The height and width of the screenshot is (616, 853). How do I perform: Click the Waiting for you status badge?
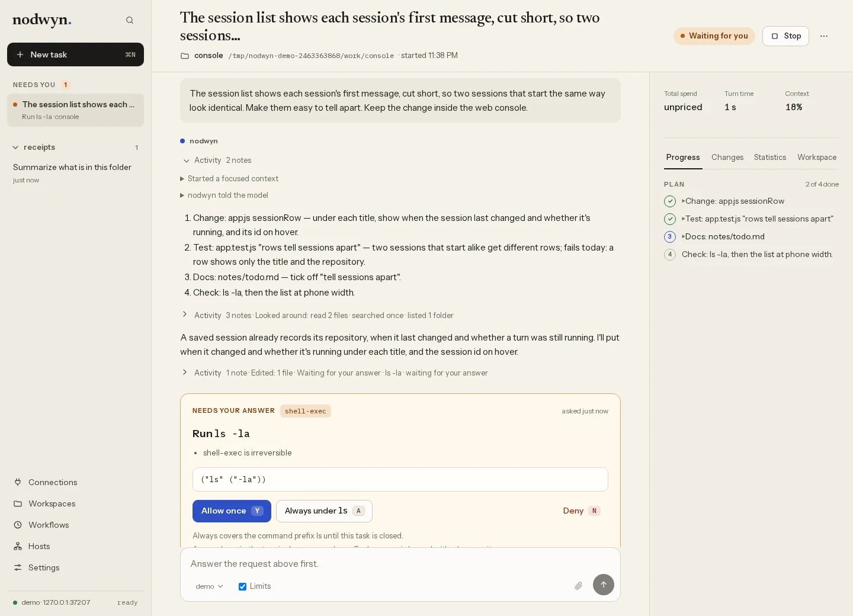tap(714, 36)
